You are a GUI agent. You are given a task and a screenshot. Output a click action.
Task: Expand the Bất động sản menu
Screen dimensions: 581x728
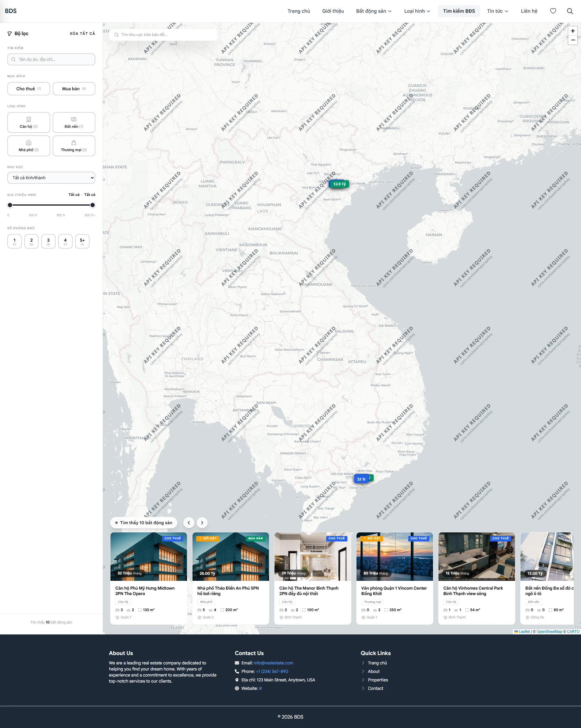point(374,11)
